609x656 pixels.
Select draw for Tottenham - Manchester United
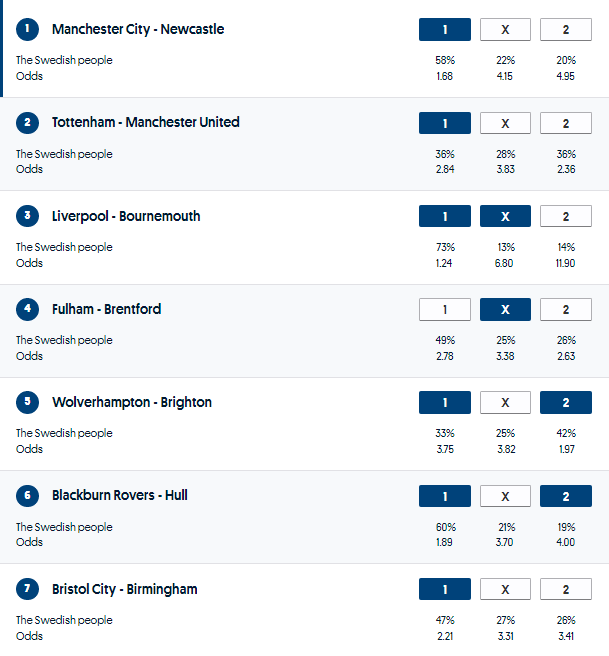point(505,123)
